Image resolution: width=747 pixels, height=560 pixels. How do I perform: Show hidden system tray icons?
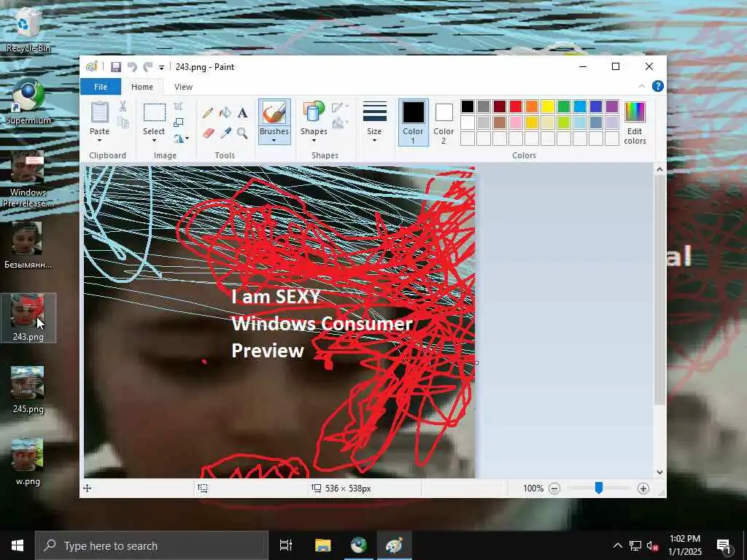[617, 545]
